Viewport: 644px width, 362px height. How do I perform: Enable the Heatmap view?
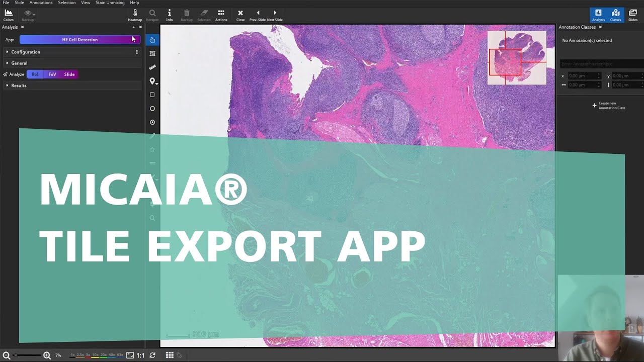tap(135, 15)
